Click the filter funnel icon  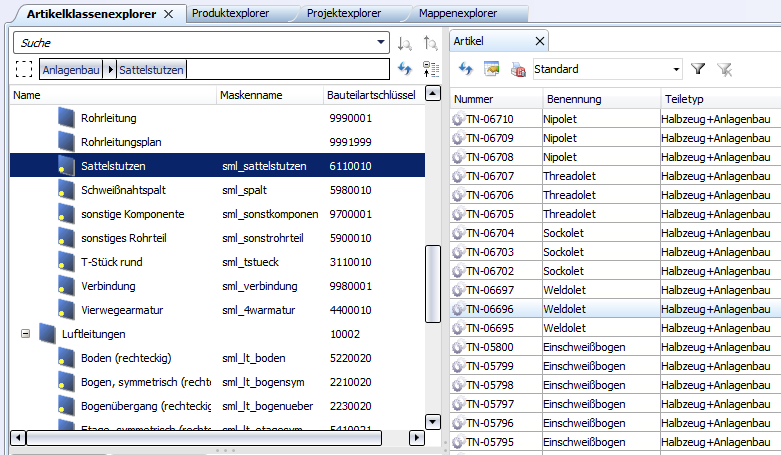click(x=699, y=69)
